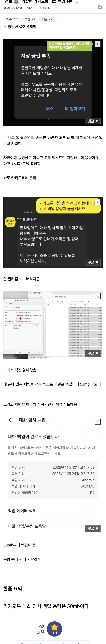
Task: Click 취소 in storage dialog
Action: (x=50, y=108)
